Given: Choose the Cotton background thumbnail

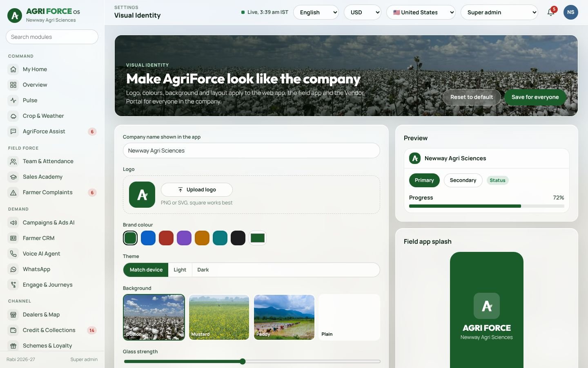Looking at the screenshot, I should tap(154, 317).
